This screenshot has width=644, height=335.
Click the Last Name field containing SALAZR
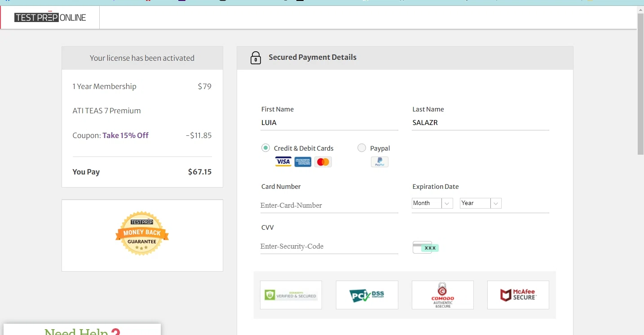click(x=481, y=123)
